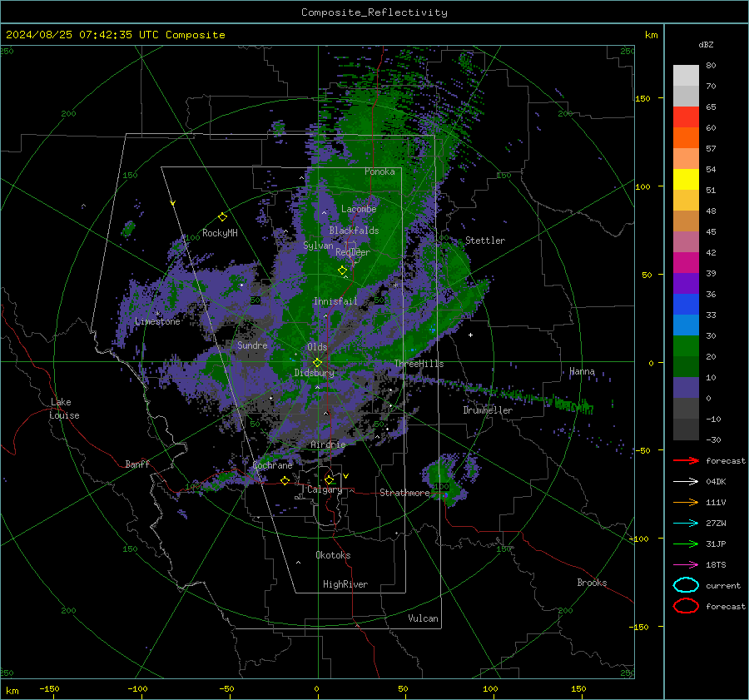Viewport: 749px width, 700px height.
Task: Click the radar site diamond between Olds and Didsbury
Action: click(x=317, y=363)
